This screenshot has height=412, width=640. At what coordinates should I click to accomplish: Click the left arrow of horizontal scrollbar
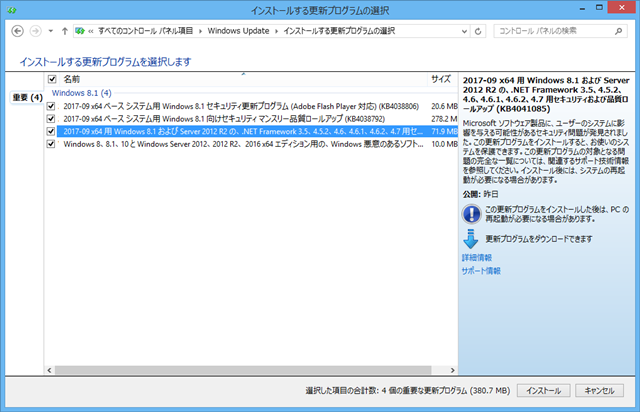click(49, 370)
